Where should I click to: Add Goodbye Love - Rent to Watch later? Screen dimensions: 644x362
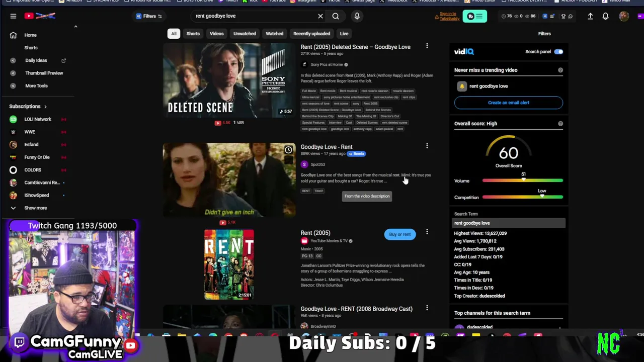(288, 150)
